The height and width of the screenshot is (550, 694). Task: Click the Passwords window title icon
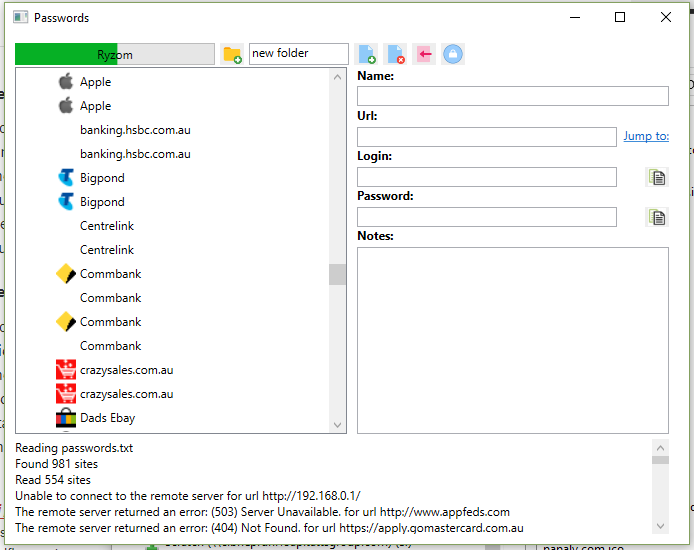click(20, 18)
